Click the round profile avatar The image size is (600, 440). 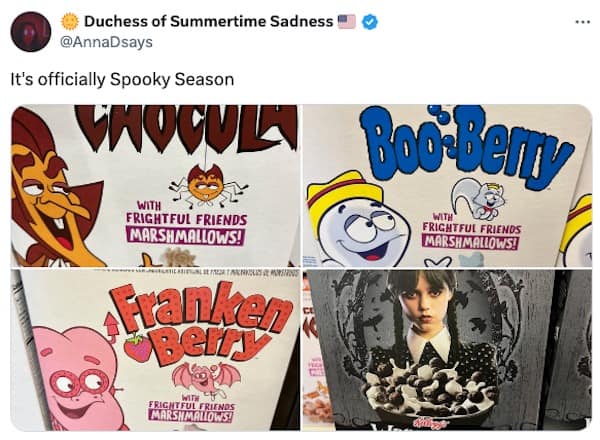point(31,32)
